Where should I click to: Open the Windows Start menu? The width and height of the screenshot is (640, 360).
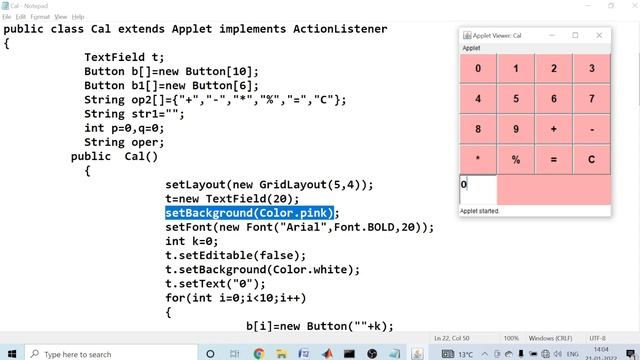[x=12, y=353]
